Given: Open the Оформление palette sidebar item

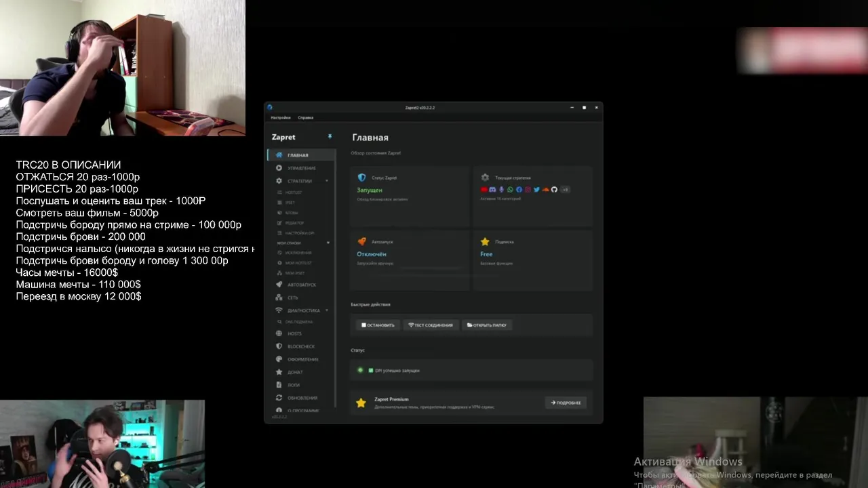Looking at the screenshot, I should 301,359.
